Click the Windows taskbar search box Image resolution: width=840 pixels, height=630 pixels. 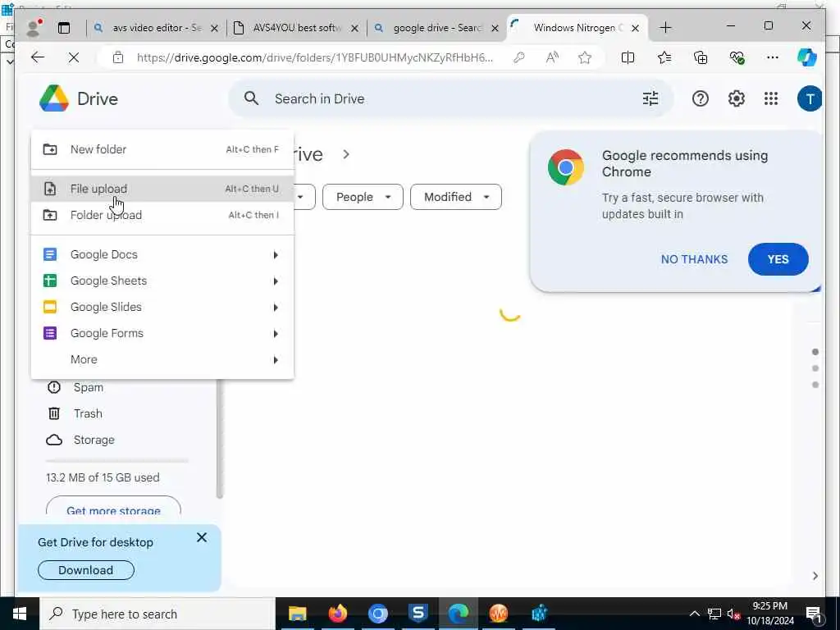point(157,614)
